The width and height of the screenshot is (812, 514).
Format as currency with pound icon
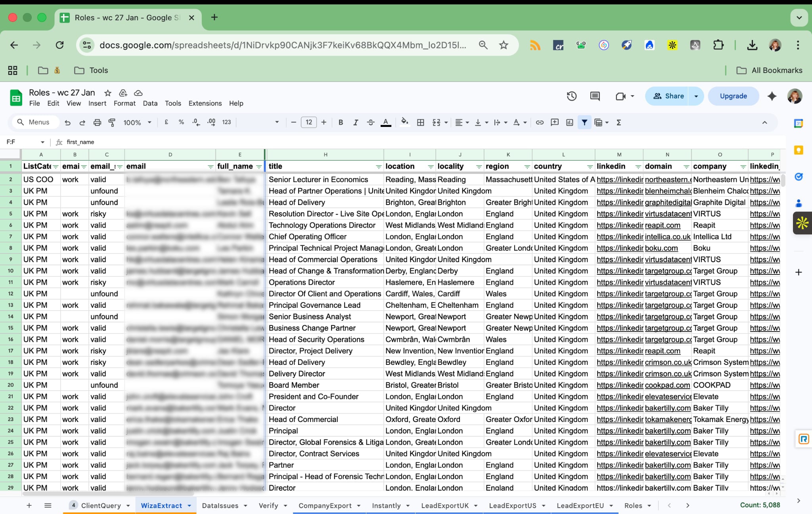pyautogui.click(x=167, y=122)
